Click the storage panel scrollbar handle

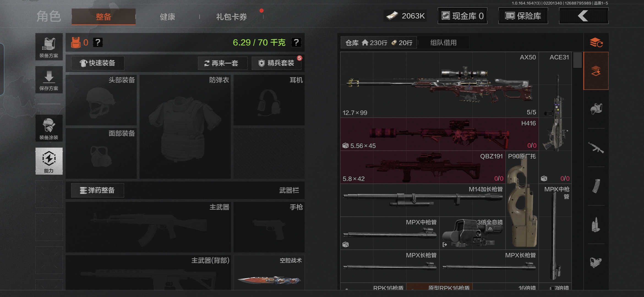[x=577, y=60]
